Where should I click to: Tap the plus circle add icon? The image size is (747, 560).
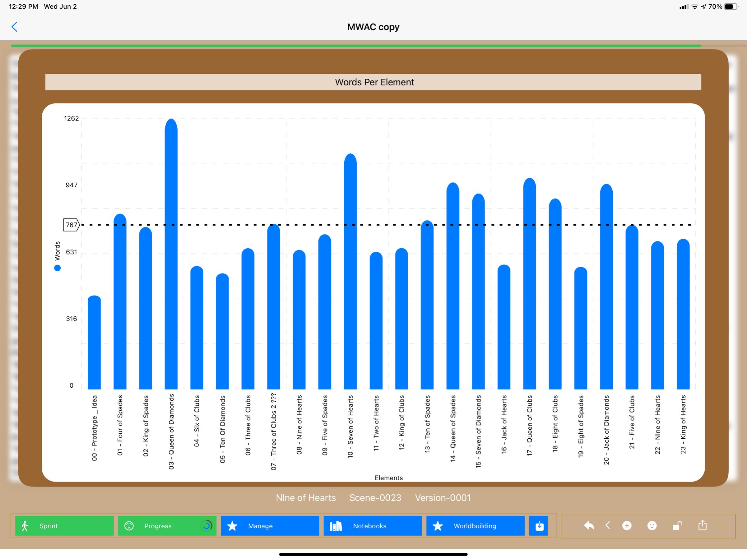pyautogui.click(x=627, y=525)
